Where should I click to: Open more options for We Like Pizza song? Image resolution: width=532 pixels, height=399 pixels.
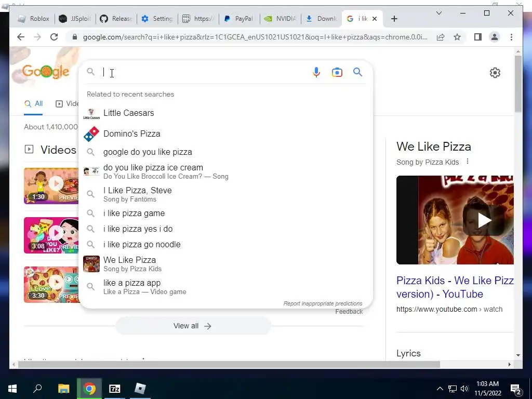pyautogui.click(x=468, y=162)
